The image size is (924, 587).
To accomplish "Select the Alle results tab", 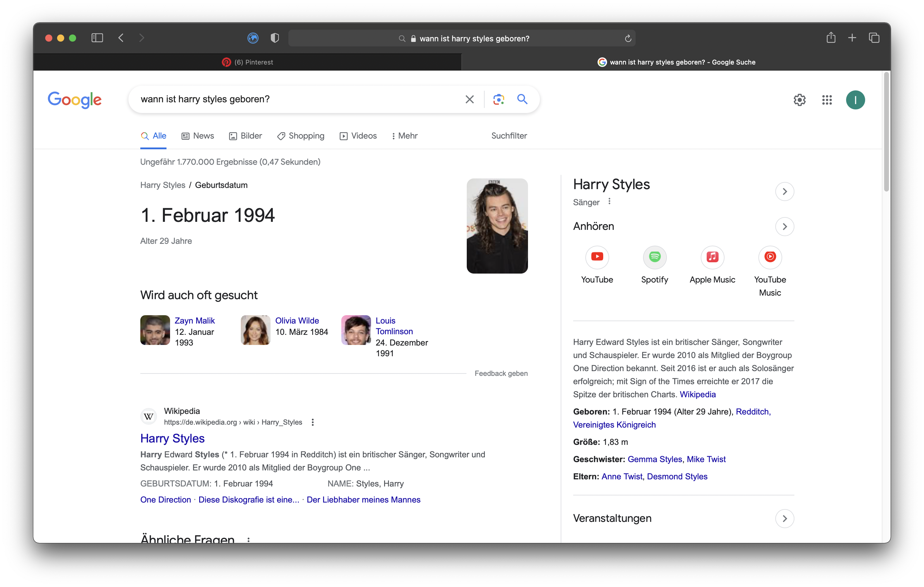I will (x=153, y=136).
